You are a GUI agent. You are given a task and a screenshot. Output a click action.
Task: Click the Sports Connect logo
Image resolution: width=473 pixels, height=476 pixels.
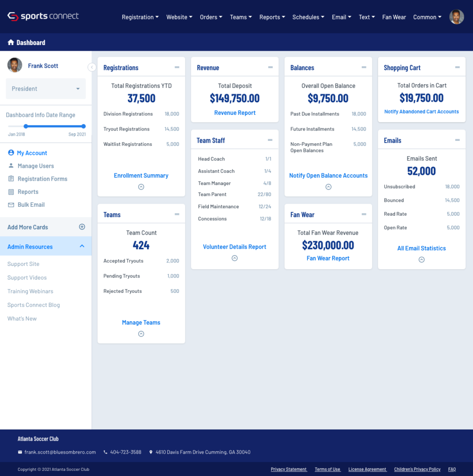click(43, 16)
